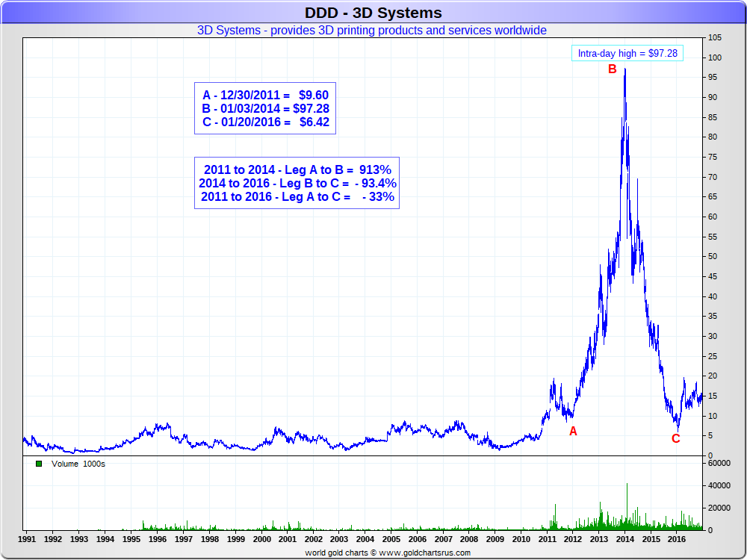Screen dimensions: 747x560
Task: Click the goldchartsrus.com copyright credit
Action: 388,553
